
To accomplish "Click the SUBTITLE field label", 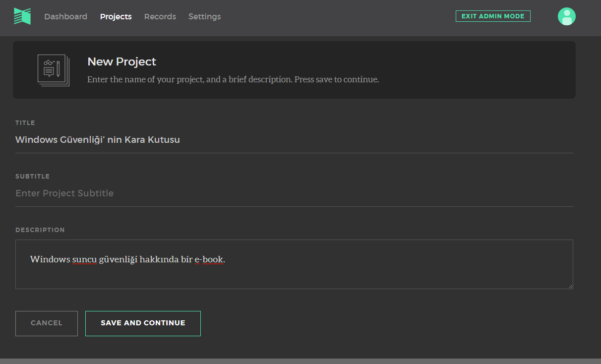I will tap(33, 177).
